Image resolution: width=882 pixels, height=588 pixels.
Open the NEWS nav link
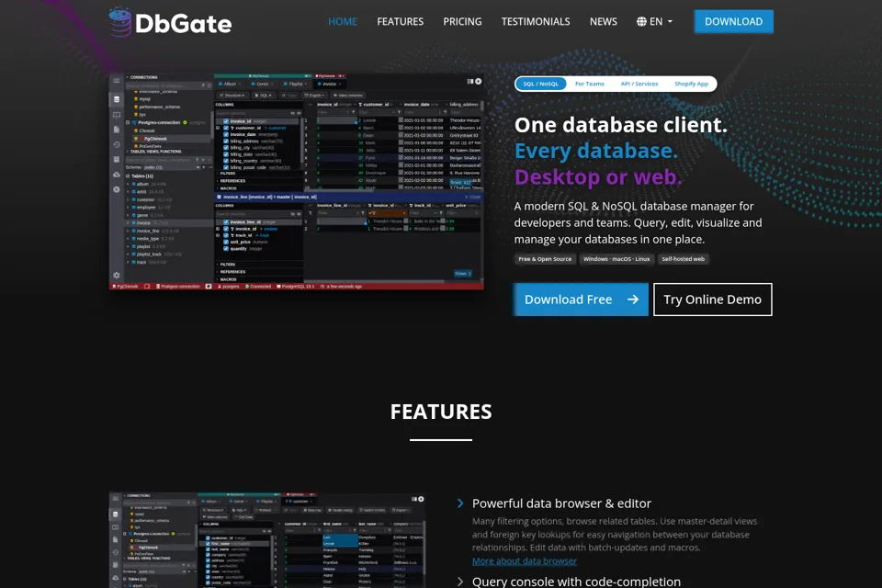603,21
